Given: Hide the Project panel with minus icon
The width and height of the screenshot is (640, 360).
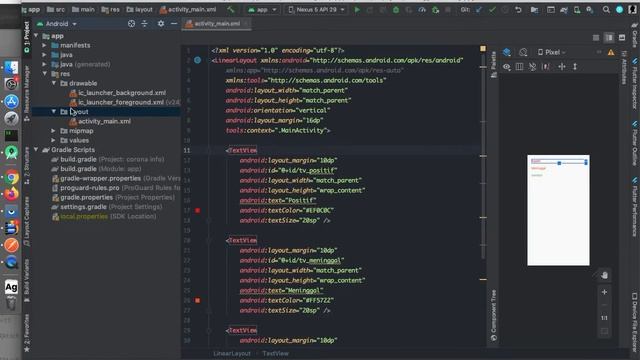Looking at the screenshot, I should coord(174,24).
